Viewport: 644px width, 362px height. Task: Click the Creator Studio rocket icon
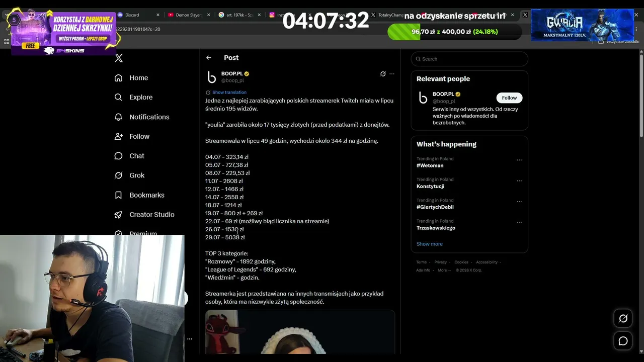119,215
